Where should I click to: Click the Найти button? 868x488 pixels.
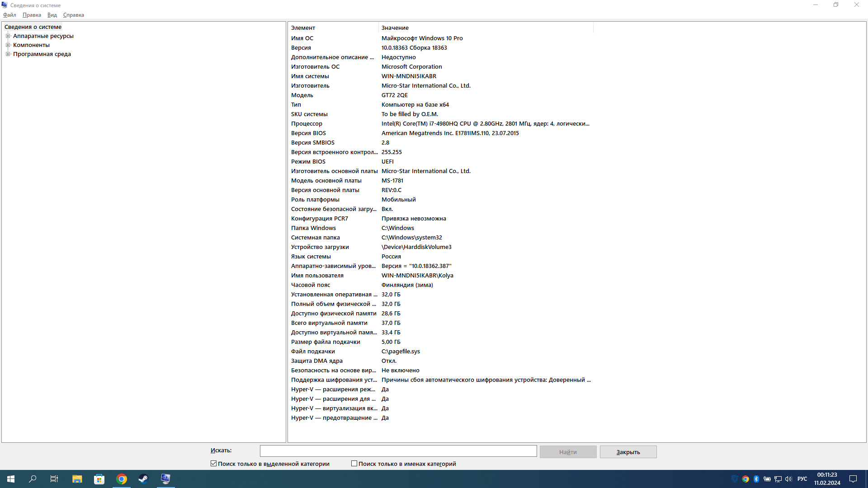(568, 452)
